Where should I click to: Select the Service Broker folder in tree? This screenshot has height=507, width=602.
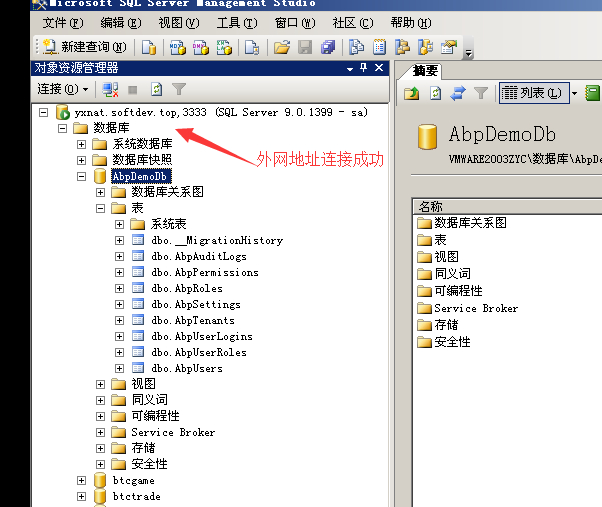pyautogui.click(x=173, y=432)
